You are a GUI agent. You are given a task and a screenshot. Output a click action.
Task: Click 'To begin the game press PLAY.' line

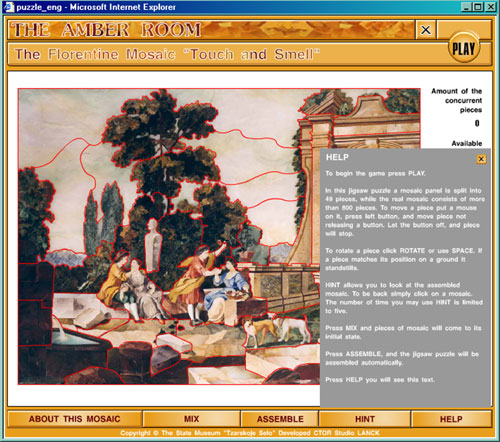(x=375, y=173)
